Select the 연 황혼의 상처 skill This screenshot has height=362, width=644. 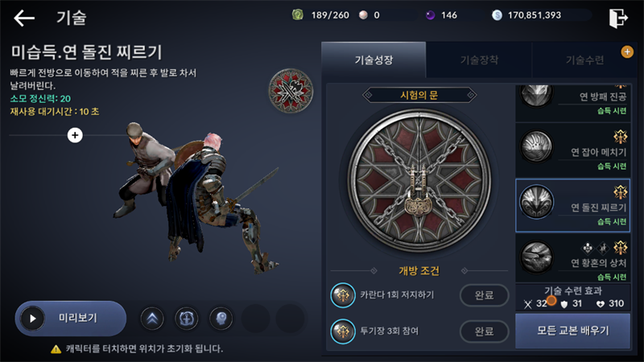[x=573, y=259]
